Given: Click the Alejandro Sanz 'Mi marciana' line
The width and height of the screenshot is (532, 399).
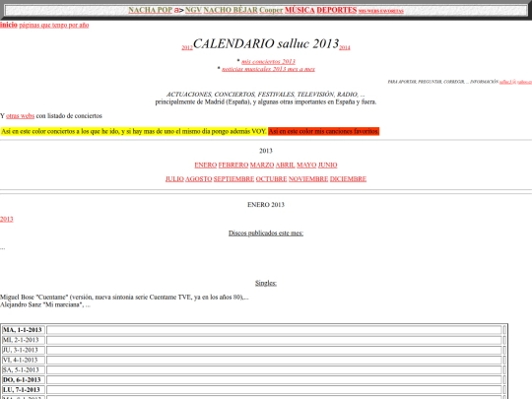Looking at the screenshot, I should [x=45, y=304].
